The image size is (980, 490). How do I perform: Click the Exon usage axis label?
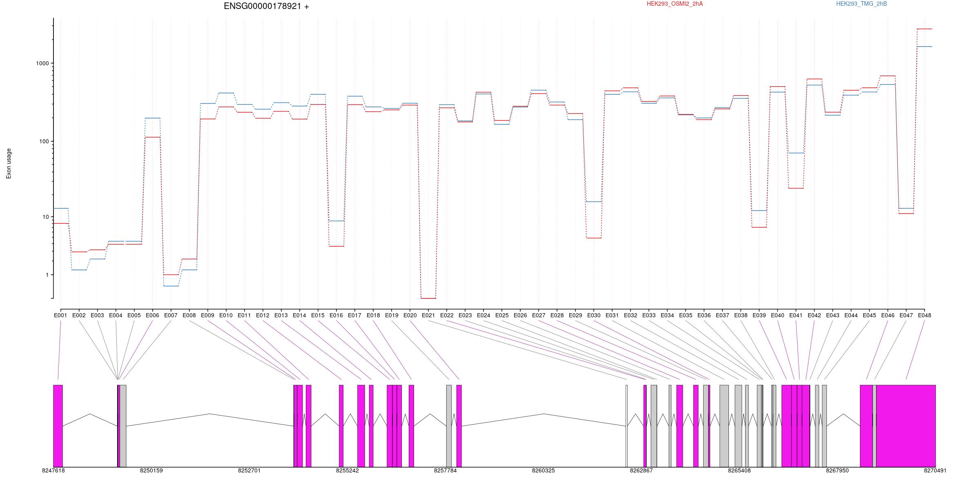[9, 163]
